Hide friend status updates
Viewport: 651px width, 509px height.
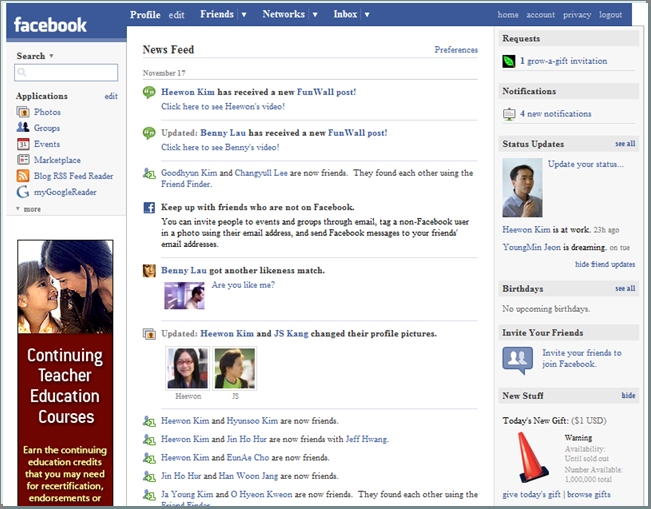(605, 264)
